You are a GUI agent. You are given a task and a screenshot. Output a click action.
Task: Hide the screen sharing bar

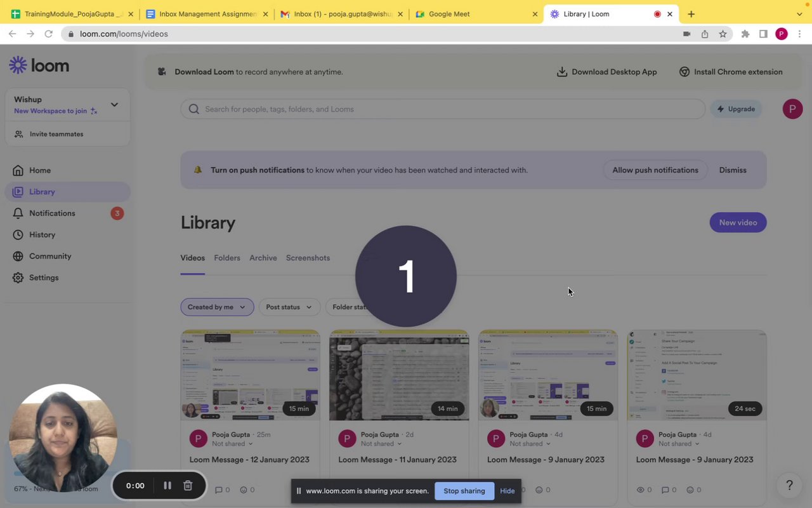tap(507, 491)
